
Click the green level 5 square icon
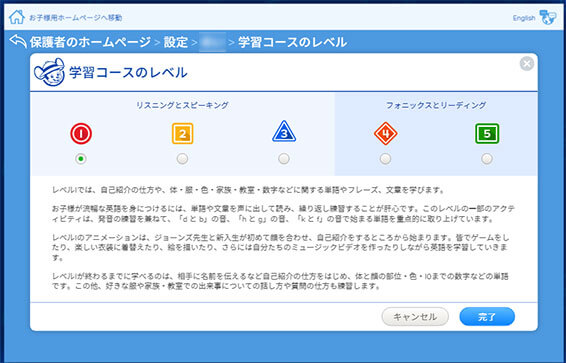coord(487,134)
